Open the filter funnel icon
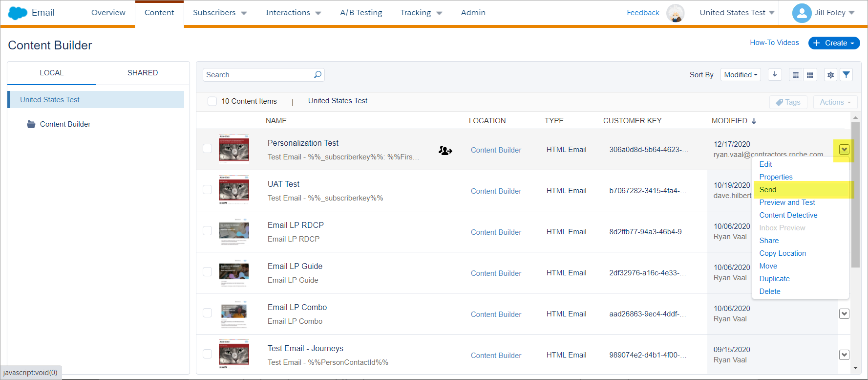 click(x=846, y=75)
